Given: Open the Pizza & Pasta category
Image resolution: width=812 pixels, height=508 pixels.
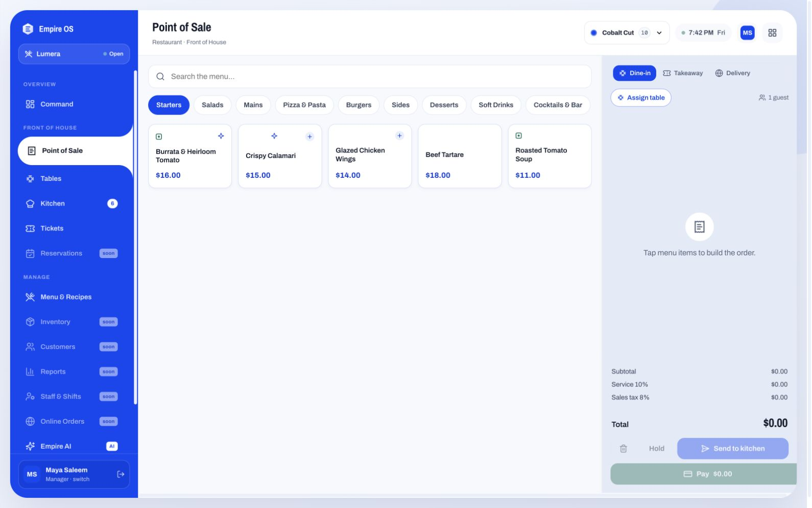Looking at the screenshot, I should pyautogui.click(x=304, y=105).
